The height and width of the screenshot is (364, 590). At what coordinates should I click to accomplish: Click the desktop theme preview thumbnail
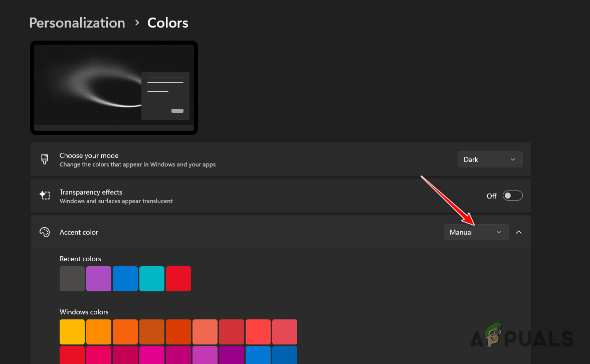coord(114,87)
